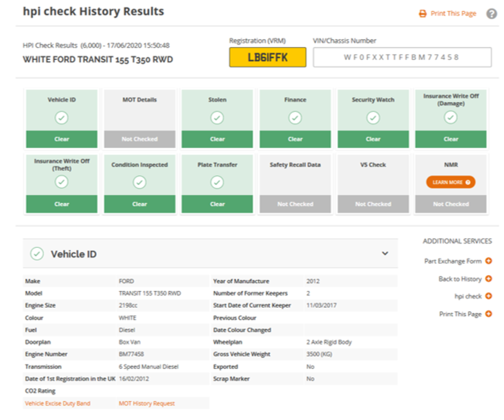The height and width of the screenshot is (420, 504).
Task: Click the 6 Speed Manual Diesel value
Action: [x=149, y=366]
